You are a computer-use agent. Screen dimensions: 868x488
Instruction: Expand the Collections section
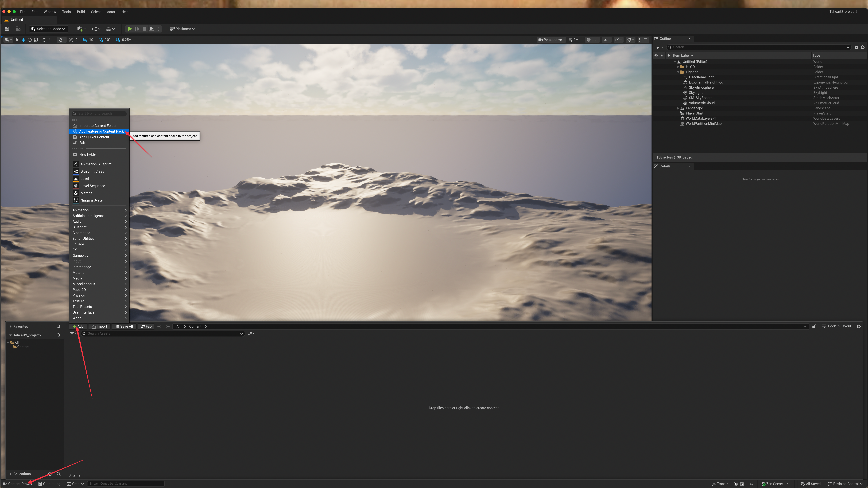coord(10,474)
